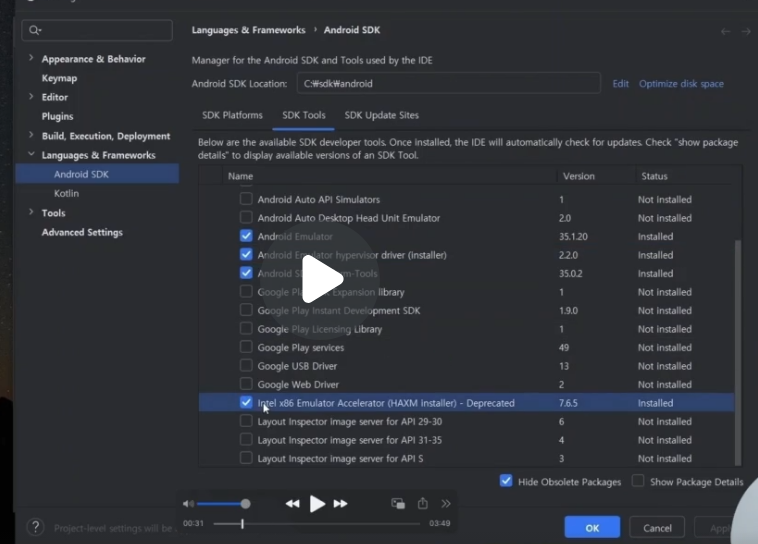Screen dimensions: 758x544
Task: Fast forward the video playback
Action: pyautogui.click(x=340, y=504)
